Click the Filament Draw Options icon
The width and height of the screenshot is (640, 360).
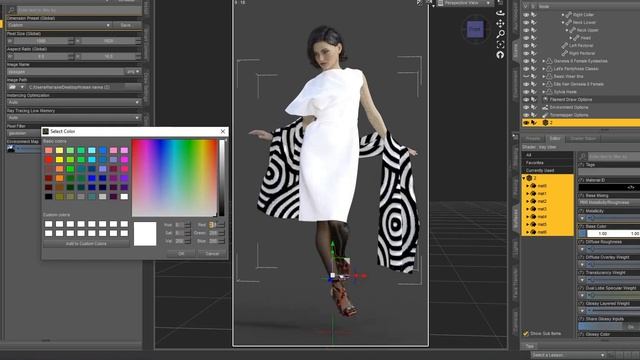[x=545, y=100]
